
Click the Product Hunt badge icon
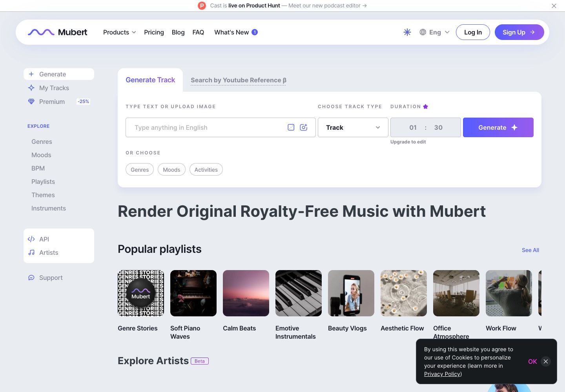pyautogui.click(x=202, y=5)
